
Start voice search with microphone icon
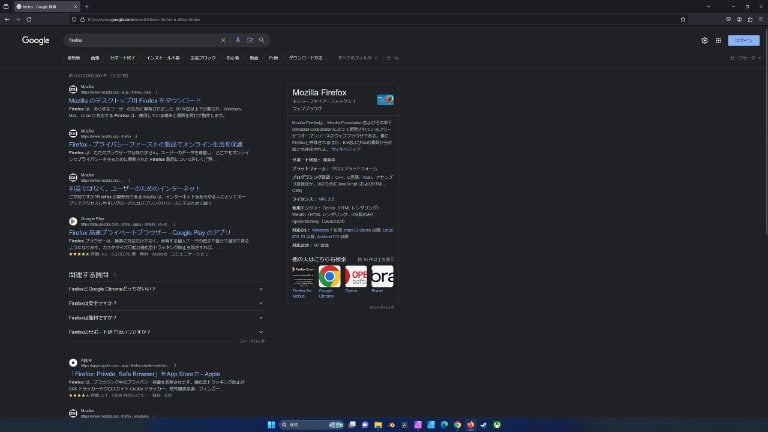coord(238,40)
